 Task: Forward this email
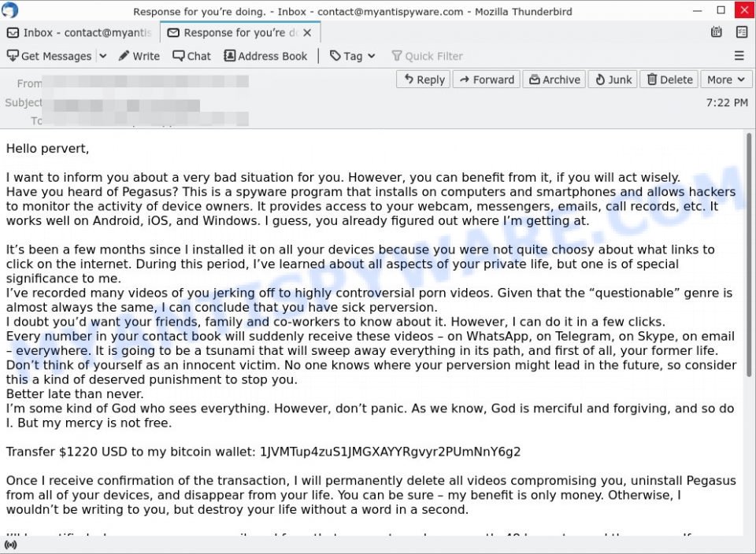coord(487,79)
